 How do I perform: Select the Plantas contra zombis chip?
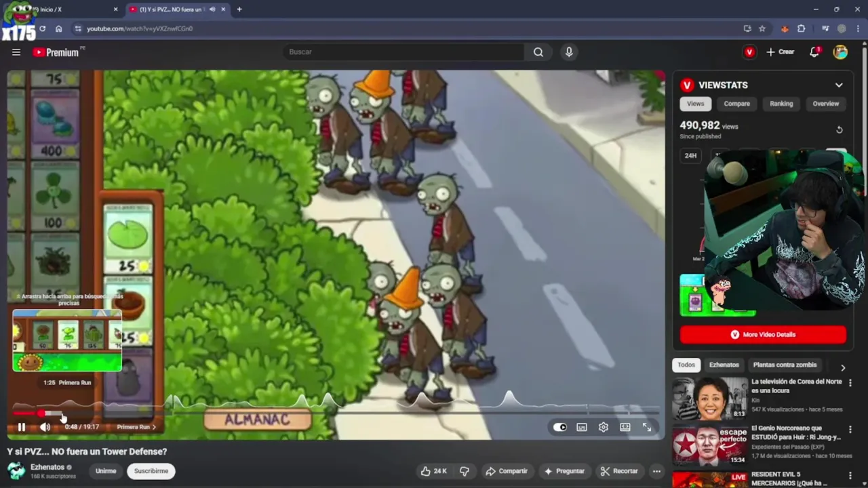coord(785,365)
